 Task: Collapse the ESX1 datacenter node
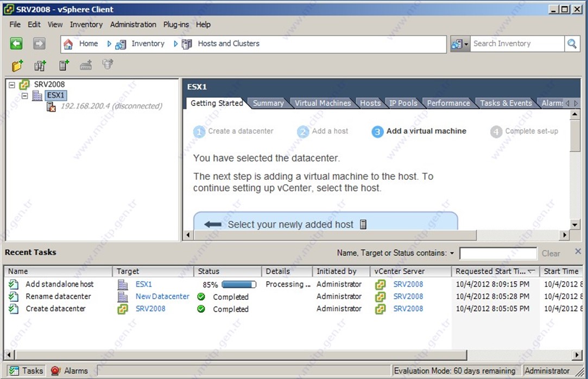pyautogui.click(x=25, y=96)
